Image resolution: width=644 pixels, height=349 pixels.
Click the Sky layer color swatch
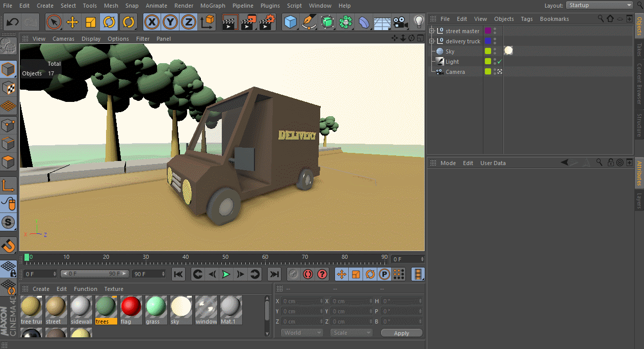[488, 51]
